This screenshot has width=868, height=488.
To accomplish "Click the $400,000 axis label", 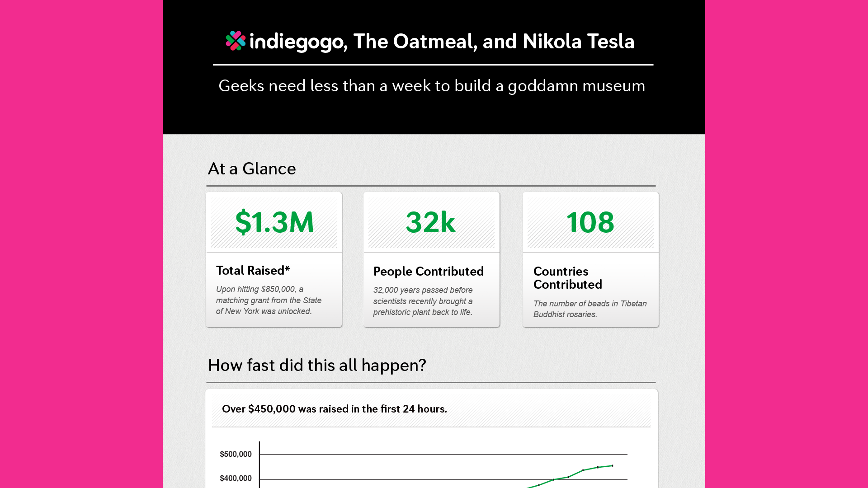I will [236, 478].
